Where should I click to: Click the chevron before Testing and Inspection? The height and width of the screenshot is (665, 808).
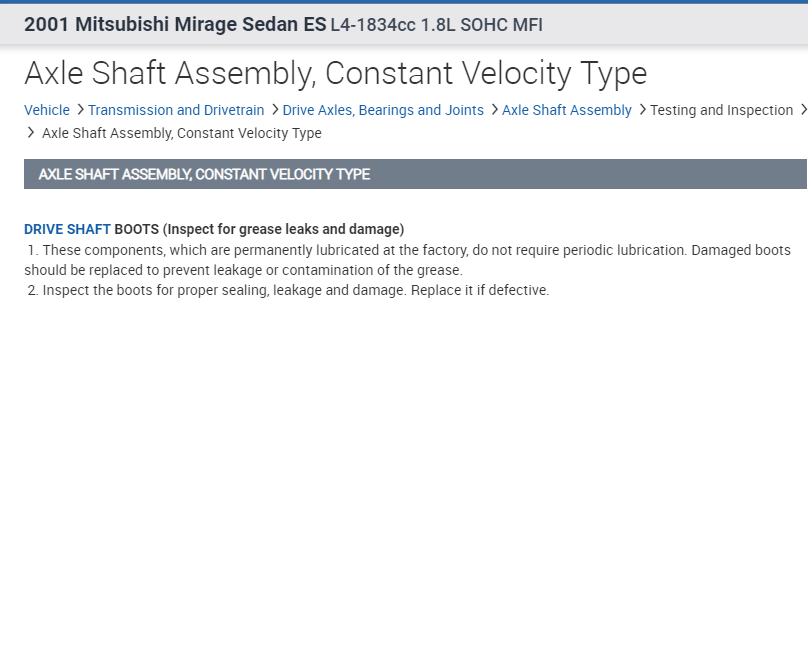(x=642, y=110)
